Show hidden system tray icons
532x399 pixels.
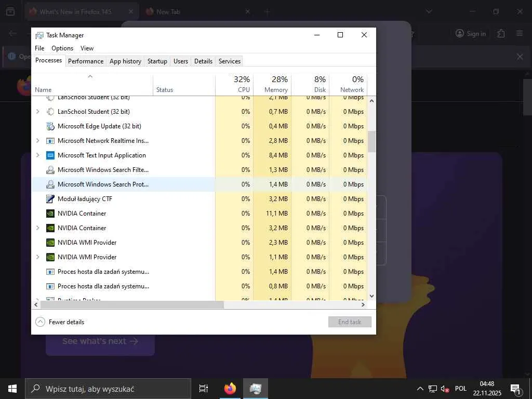click(420, 389)
